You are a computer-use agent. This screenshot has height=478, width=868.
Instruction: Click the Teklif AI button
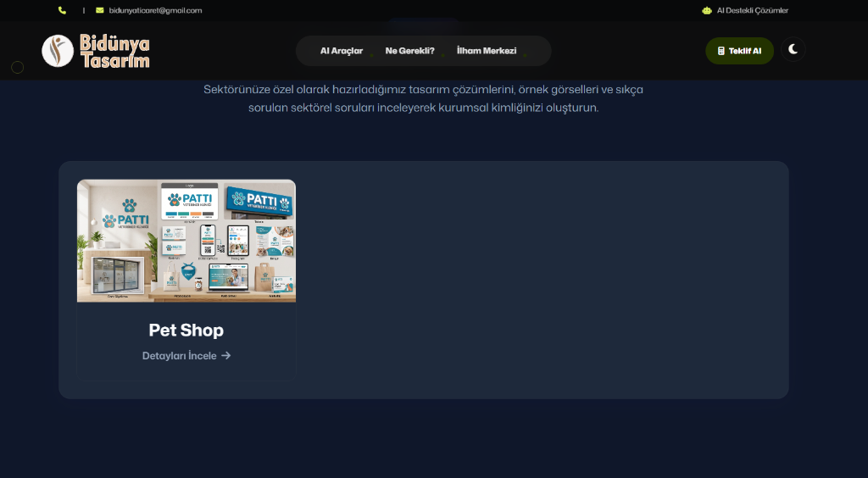[x=739, y=51]
